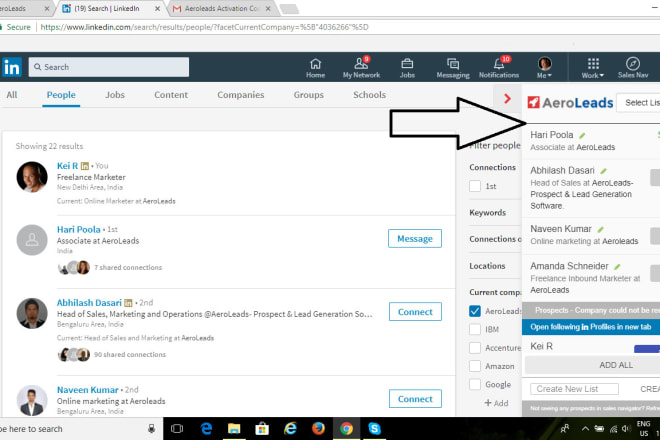The height and width of the screenshot is (440, 660).
Task: Click the Create New List field
Action: pos(574,389)
